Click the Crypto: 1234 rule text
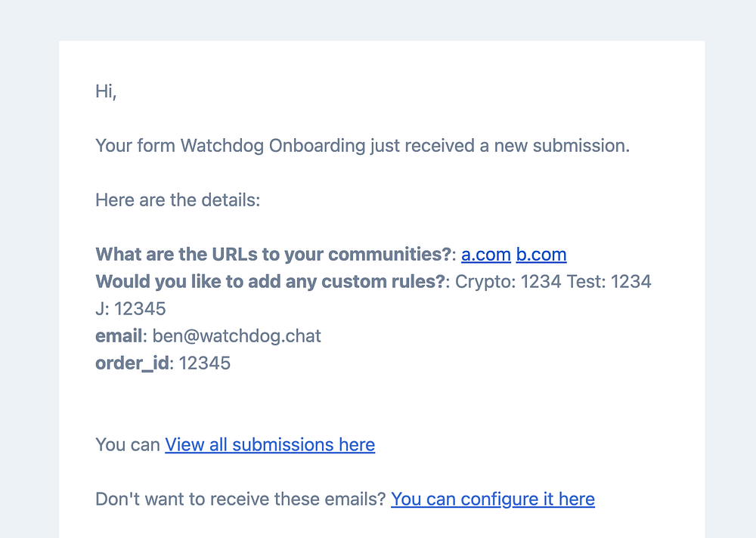 click(508, 282)
